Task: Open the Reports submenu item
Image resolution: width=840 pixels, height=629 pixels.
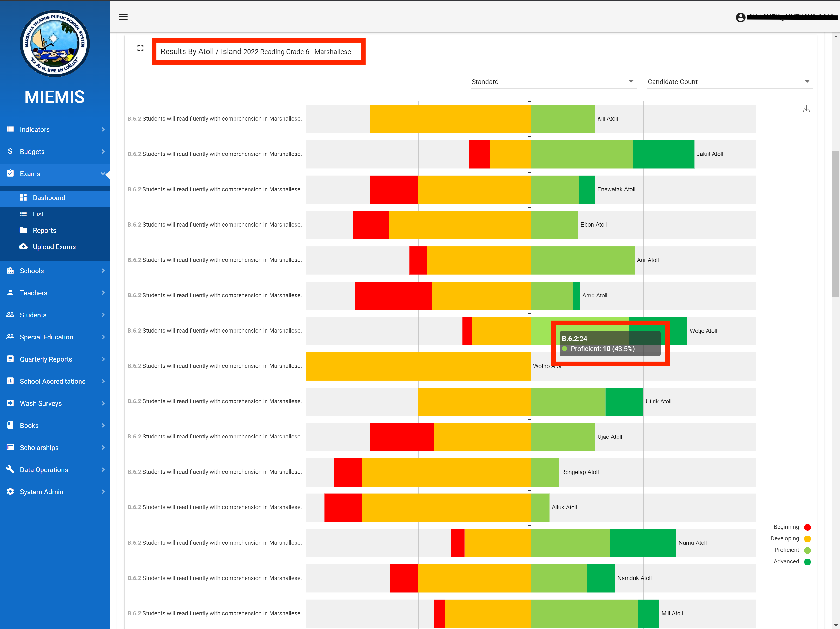Action: [x=44, y=230]
